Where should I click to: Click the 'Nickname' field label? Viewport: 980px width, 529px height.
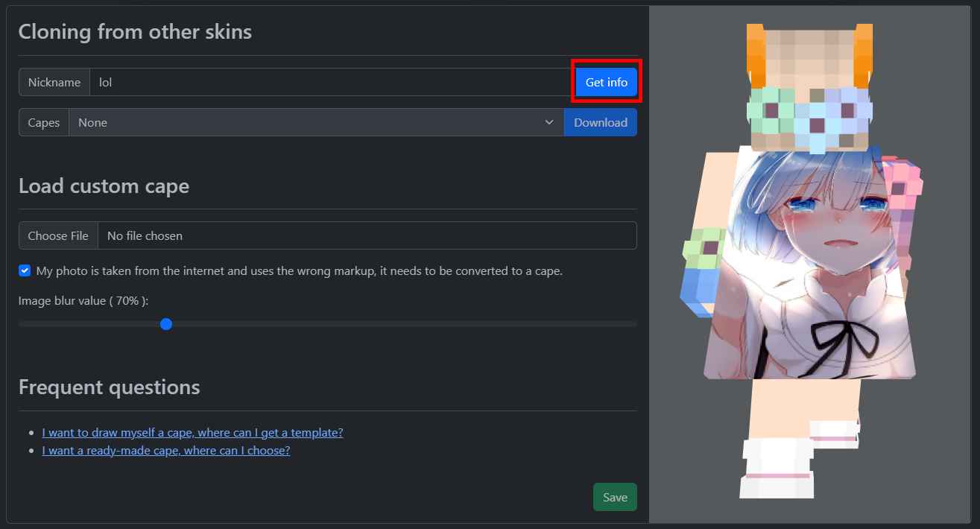(x=54, y=82)
